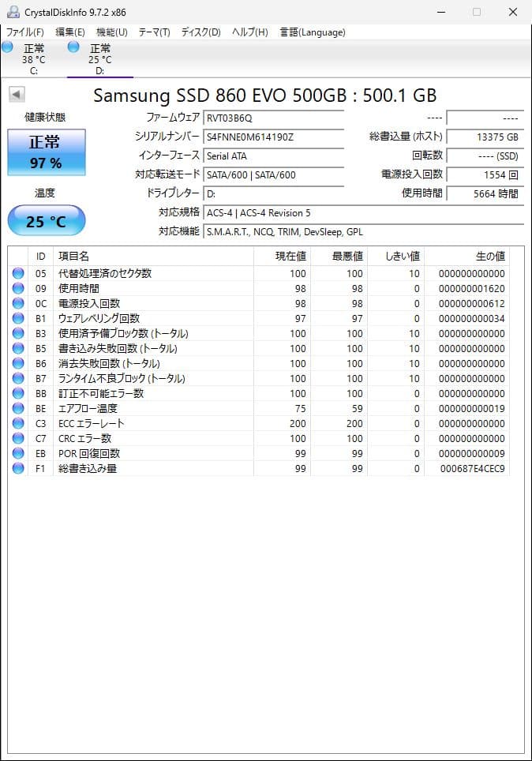Click the features field S.M.A.R.T., NCQ, TRIM

[x=364, y=231]
